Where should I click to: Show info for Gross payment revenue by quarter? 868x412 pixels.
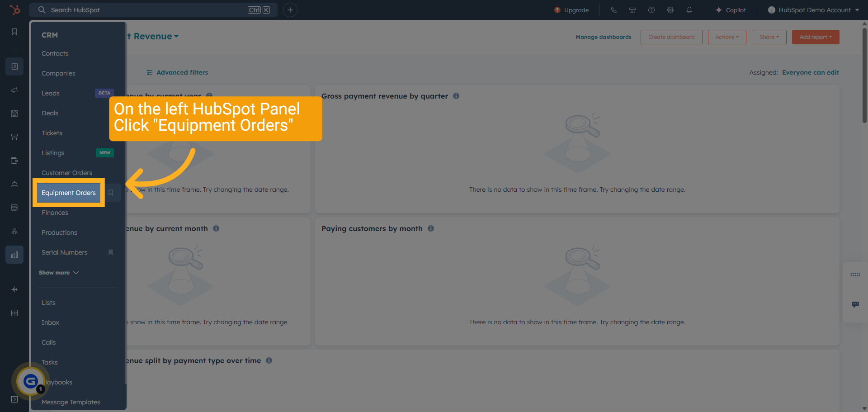(x=456, y=96)
